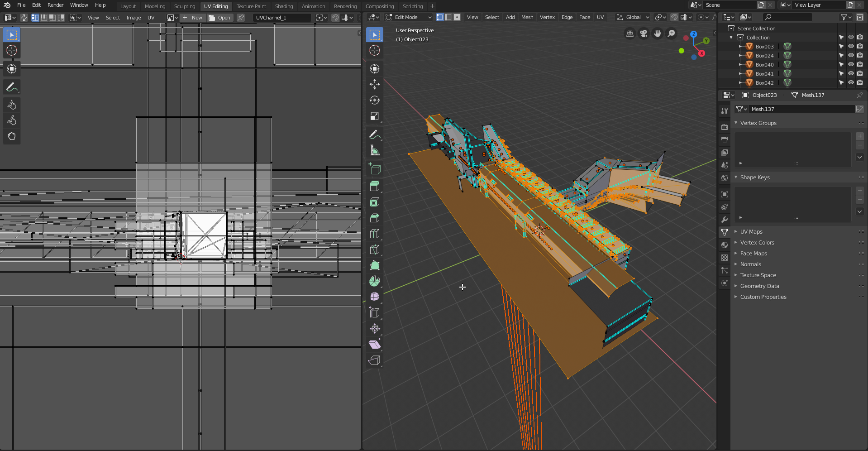Collapse the Vertex Groups panel
The height and width of the screenshot is (451, 868).
click(x=758, y=123)
